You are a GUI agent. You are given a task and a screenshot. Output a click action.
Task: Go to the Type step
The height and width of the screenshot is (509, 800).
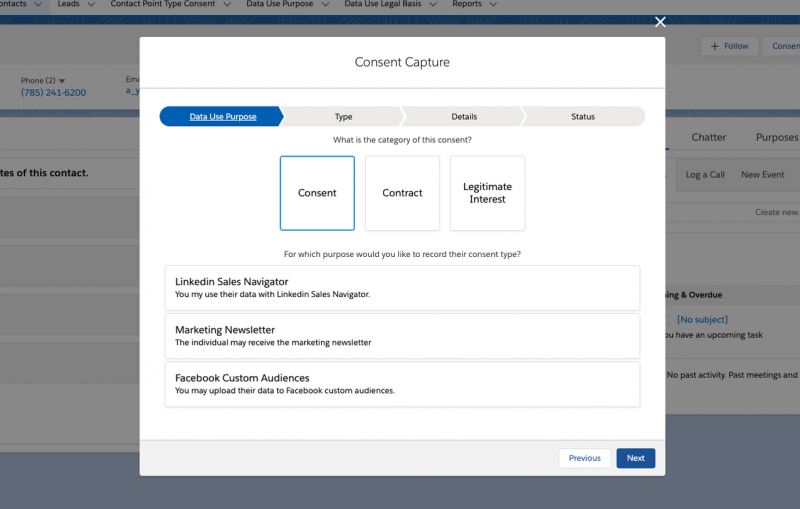click(343, 116)
